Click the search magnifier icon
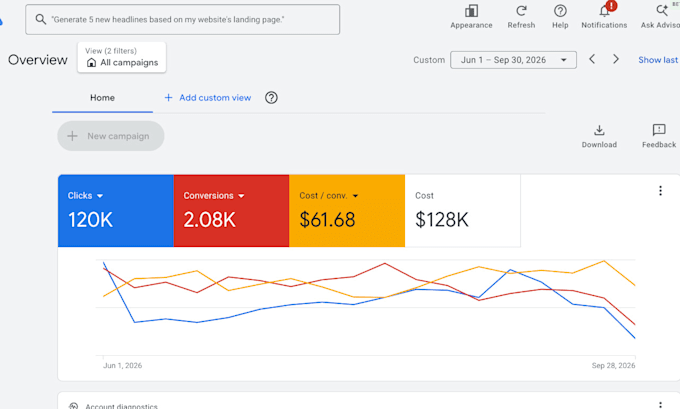Image resolution: width=680 pixels, height=409 pixels. [x=40, y=19]
